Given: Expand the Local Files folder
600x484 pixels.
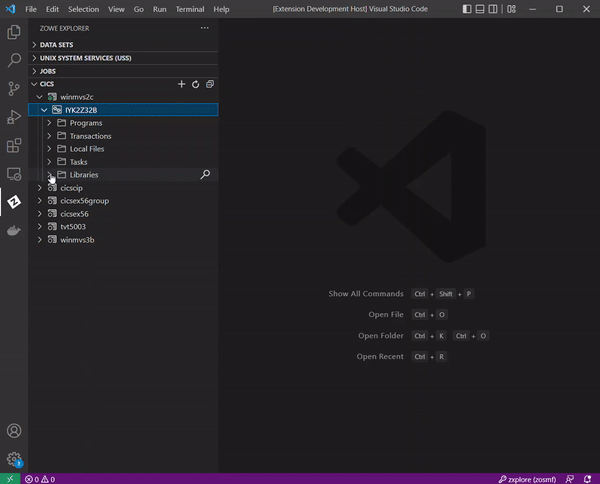Looking at the screenshot, I should point(49,148).
